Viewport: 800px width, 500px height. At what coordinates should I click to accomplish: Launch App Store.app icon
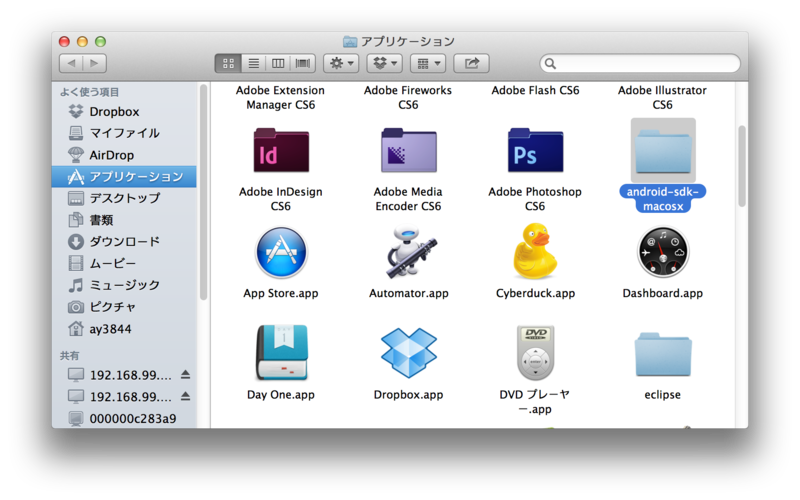click(x=281, y=253)
